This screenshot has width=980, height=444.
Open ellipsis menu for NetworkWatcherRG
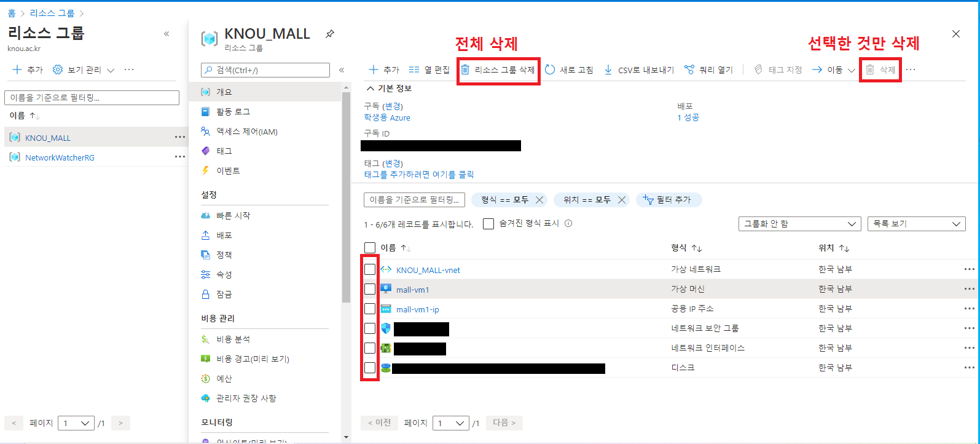tap(179, 157)
